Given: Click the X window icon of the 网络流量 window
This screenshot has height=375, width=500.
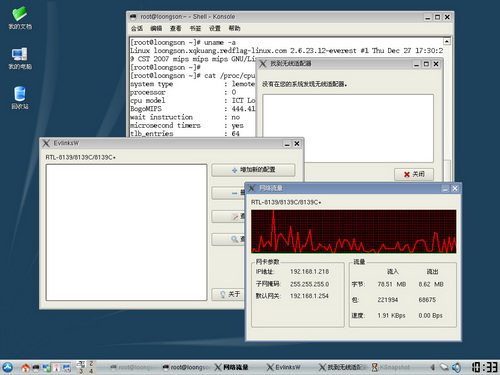Looking at the screenshot, I should [x=252, y=188].
